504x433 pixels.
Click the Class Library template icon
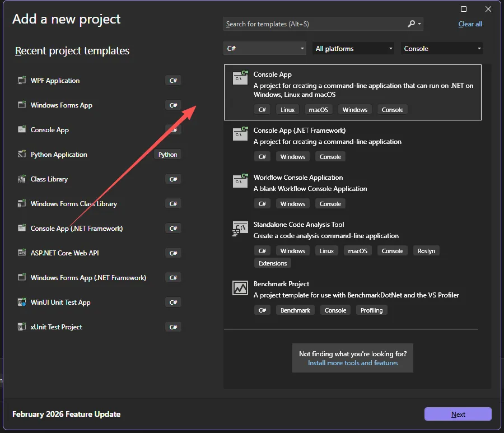[22, 179]
